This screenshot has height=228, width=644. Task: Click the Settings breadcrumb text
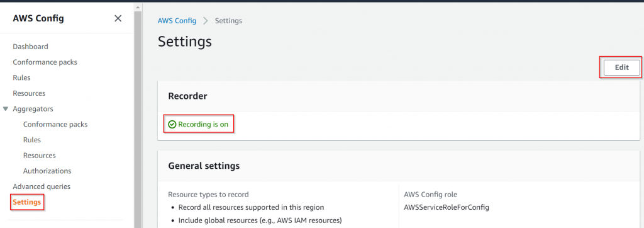(228, 21)
